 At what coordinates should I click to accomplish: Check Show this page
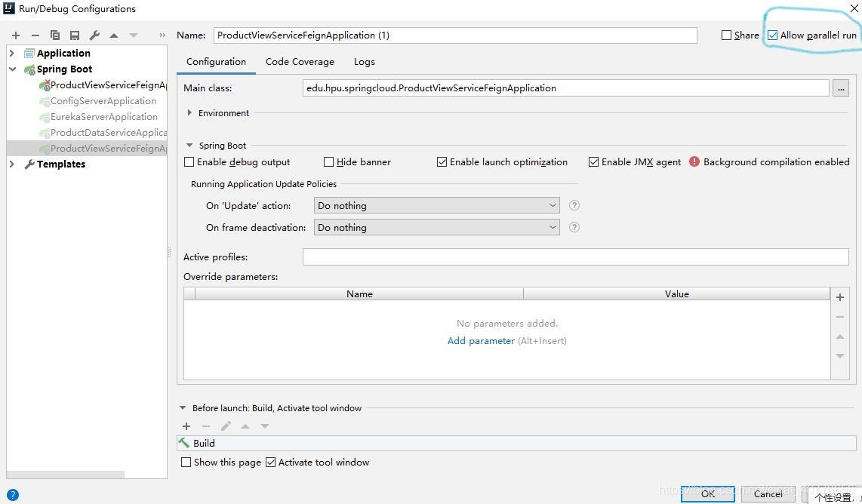pyautogui.click(x=186, y=463)
